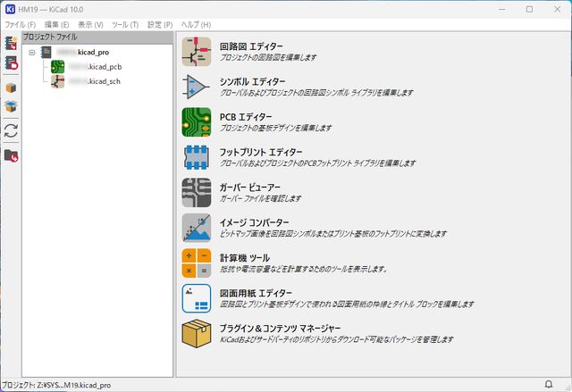Click the resistance calculation description under 計算機 ツール
This screenshot has height=392, width=572.
pos(303,270)
